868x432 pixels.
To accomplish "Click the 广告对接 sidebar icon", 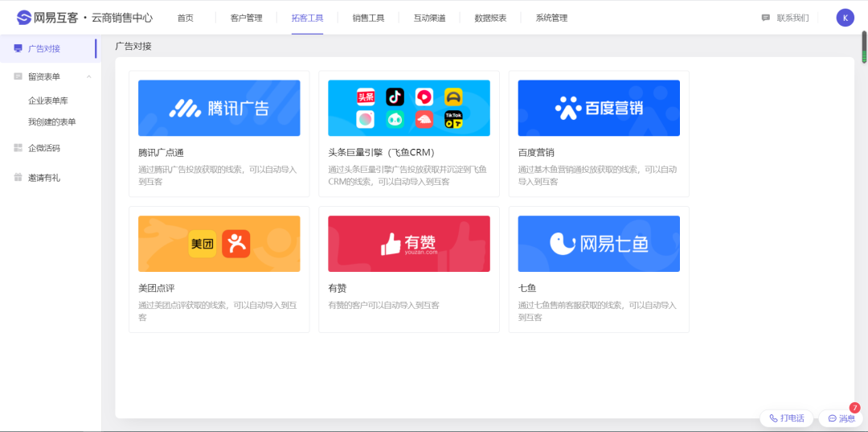I will (x=18, y=48).
